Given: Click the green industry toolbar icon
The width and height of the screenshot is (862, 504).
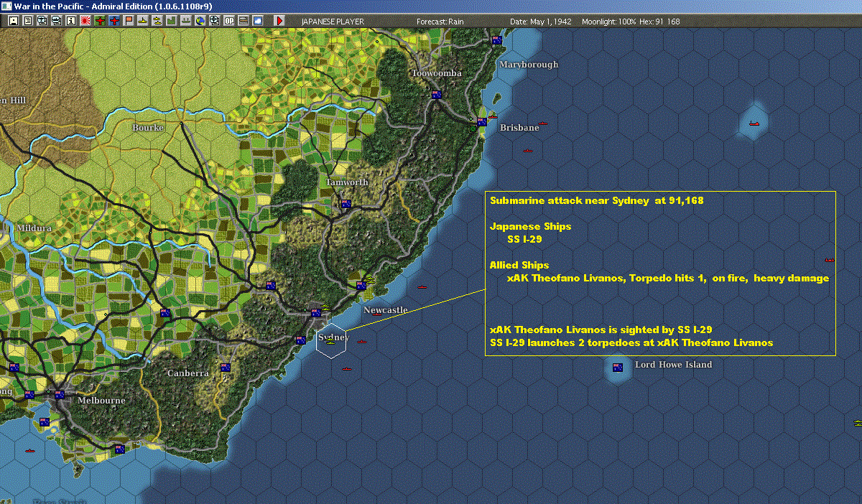Looking at the screenshot, I should point(171,21).
